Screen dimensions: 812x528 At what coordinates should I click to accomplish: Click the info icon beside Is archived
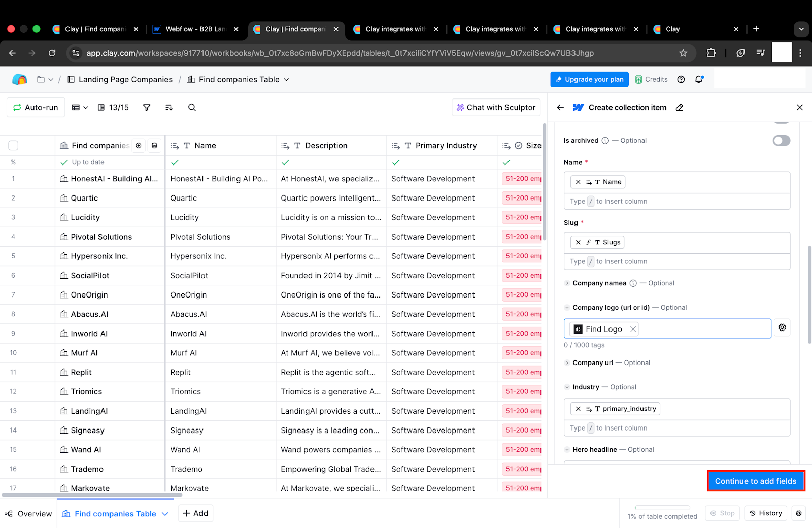click(605, 141)
